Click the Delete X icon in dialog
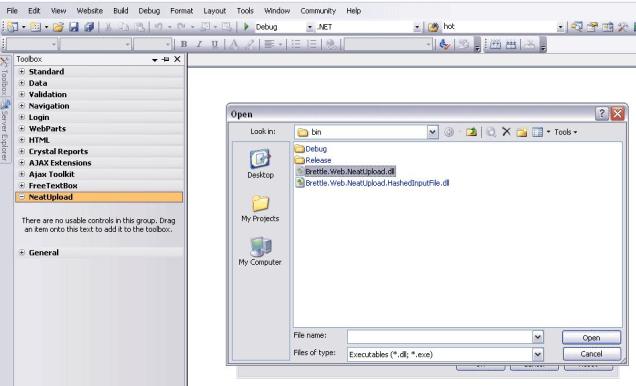 click(506, 131)
